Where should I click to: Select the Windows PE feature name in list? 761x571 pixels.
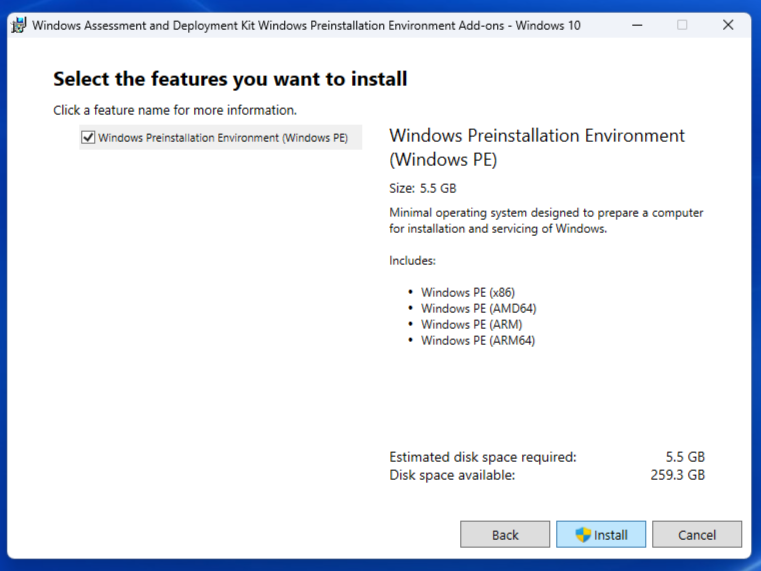coord(223,138)
